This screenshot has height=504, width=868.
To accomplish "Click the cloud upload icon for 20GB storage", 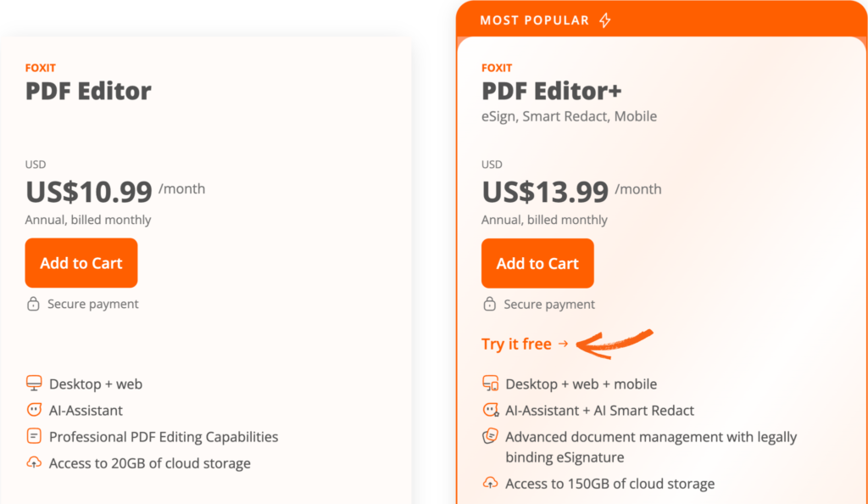I will [x=34, y=462].
